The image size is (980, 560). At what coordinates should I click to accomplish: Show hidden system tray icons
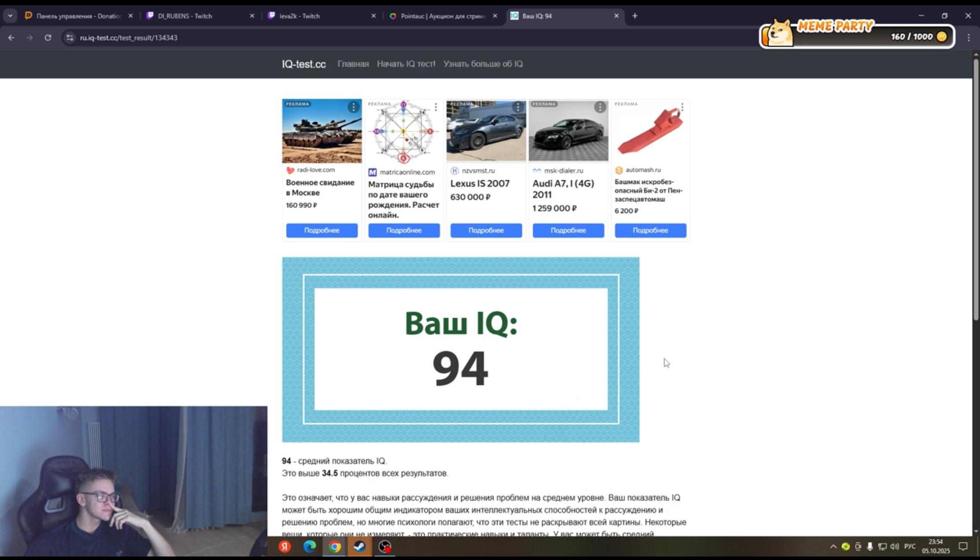tap(833, 546)
